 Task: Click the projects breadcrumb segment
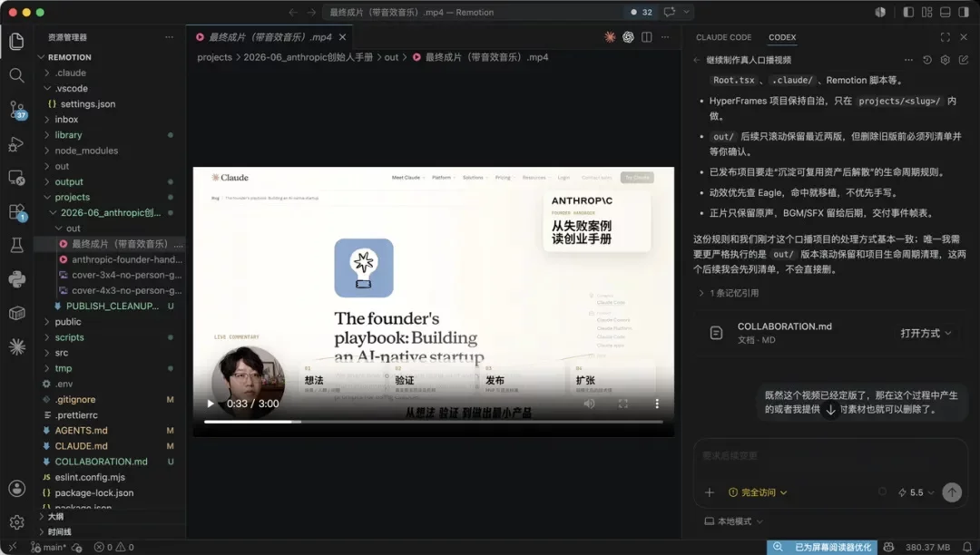(x=214, y=57)
